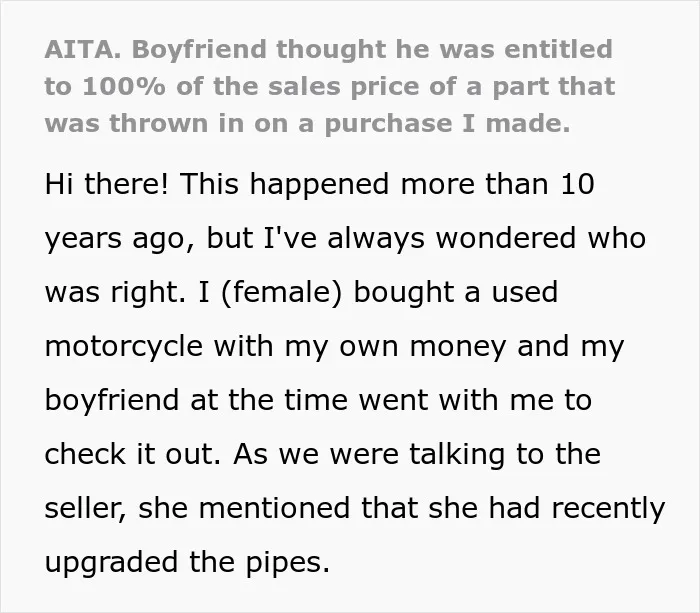Screen dimensions: 700x613
Task: Click '100%' in the post title
Action: [124, 87]
